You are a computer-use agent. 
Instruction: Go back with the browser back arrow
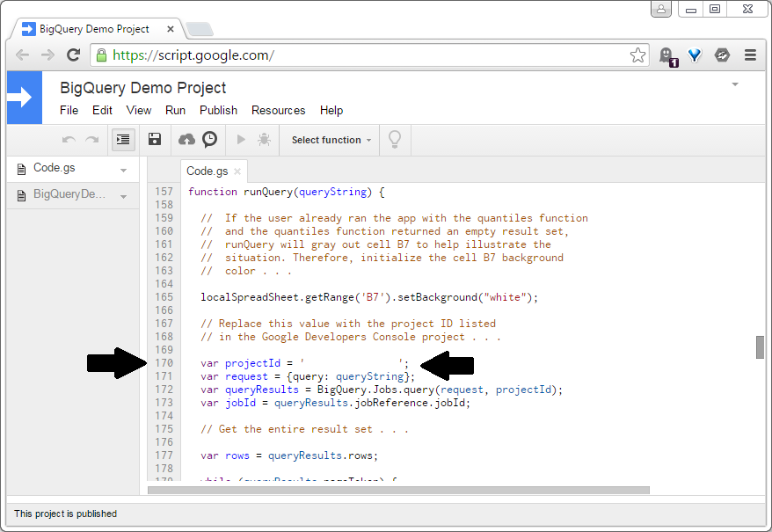22,55
